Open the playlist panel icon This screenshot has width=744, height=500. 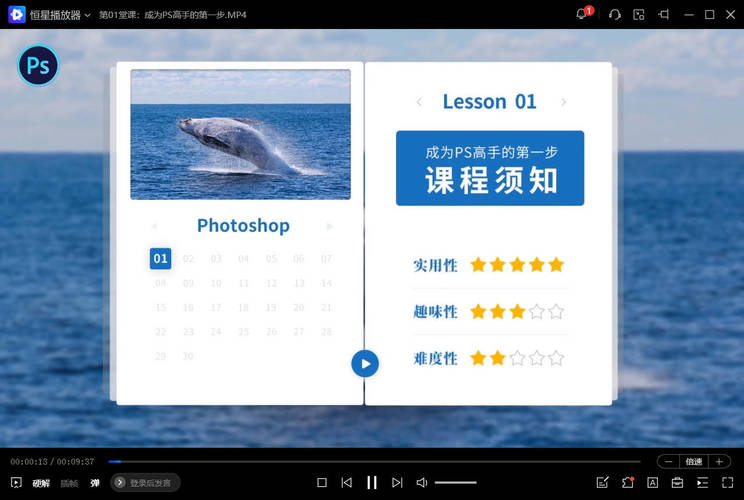click(702, 482)
